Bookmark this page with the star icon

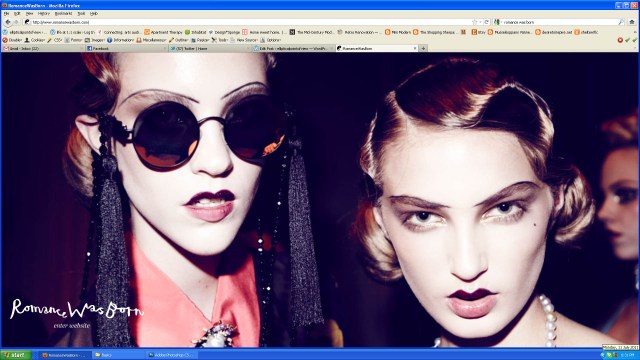[x=474, y=22]
